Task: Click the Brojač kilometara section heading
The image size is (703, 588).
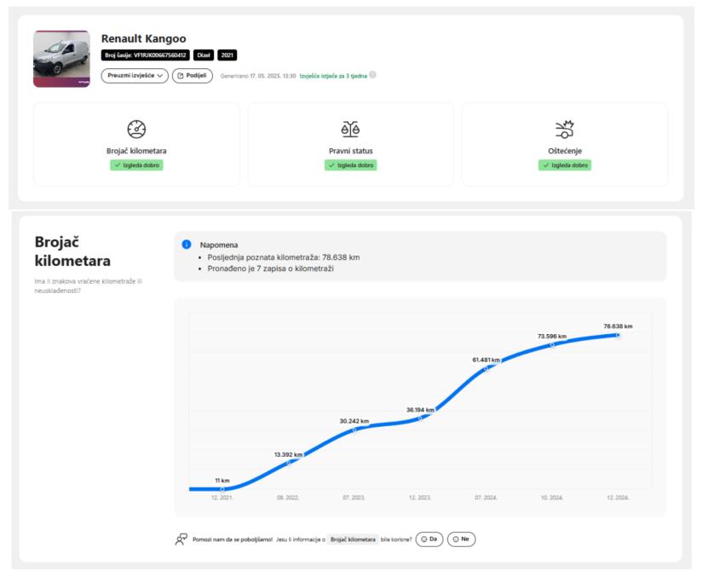Action: coord(72,251)
